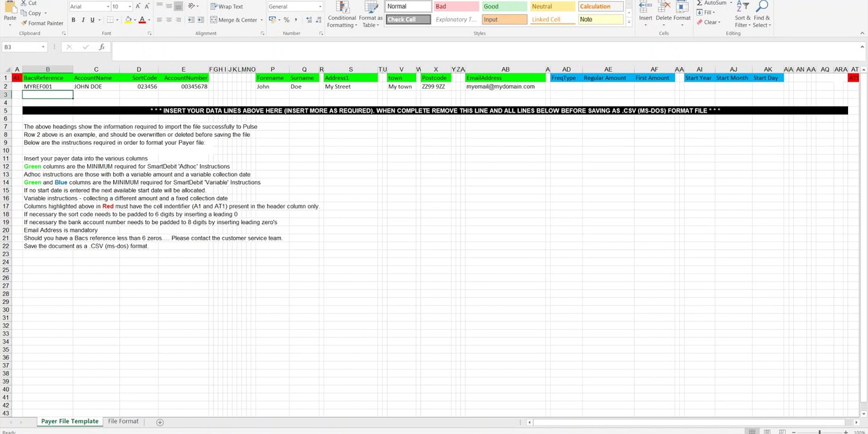Image resolution: width=868 pixels, height=434 pixels.
Task: Apply red font color
Action: (x=142, y=20)
